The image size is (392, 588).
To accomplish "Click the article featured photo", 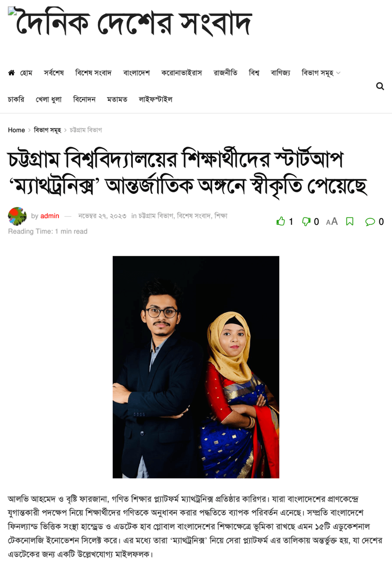I will tap(196, 367).
